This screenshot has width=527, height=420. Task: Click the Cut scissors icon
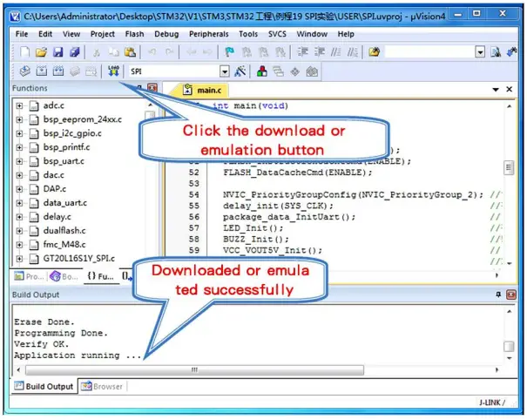pos(97,52)
